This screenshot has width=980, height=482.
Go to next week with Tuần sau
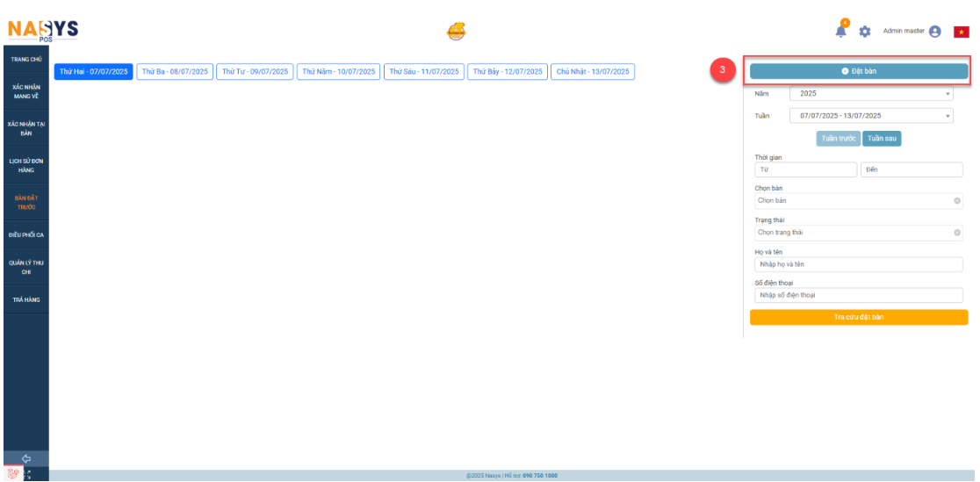click(883, 139)
